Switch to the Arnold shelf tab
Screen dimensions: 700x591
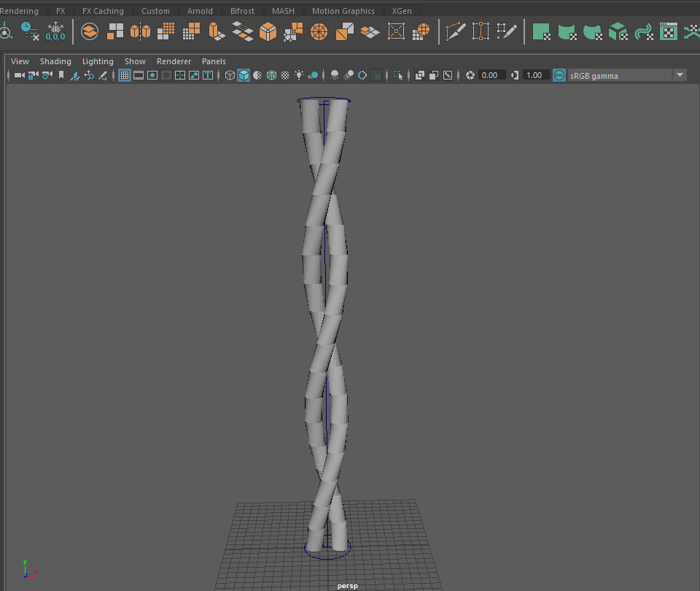(x=200, y=11)
